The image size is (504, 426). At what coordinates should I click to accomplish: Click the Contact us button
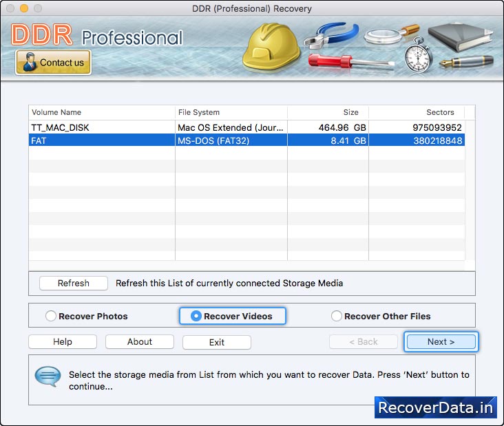tap(53, 63)
